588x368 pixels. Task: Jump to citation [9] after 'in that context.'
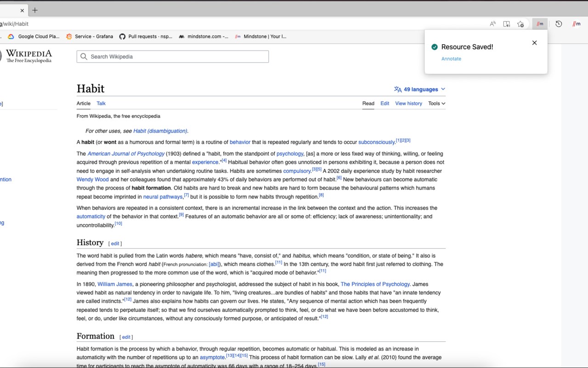[x=181, y=215]
